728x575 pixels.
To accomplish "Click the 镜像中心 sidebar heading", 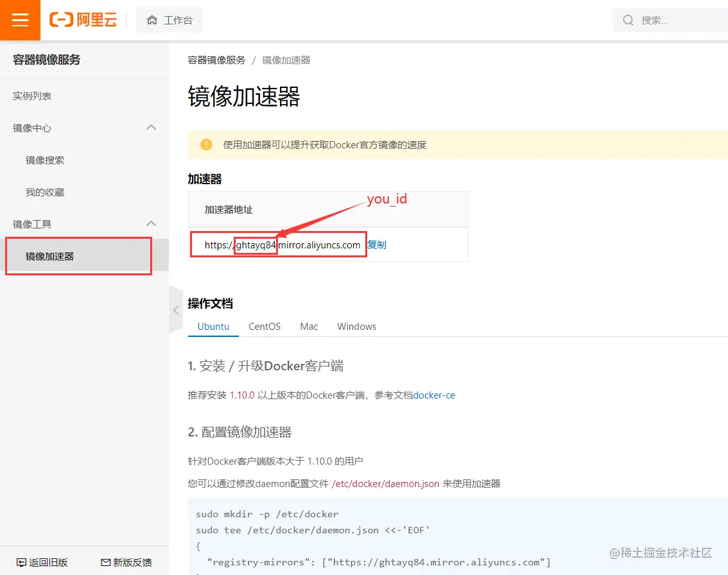I will pyautogui.click(x=32, y=128).
